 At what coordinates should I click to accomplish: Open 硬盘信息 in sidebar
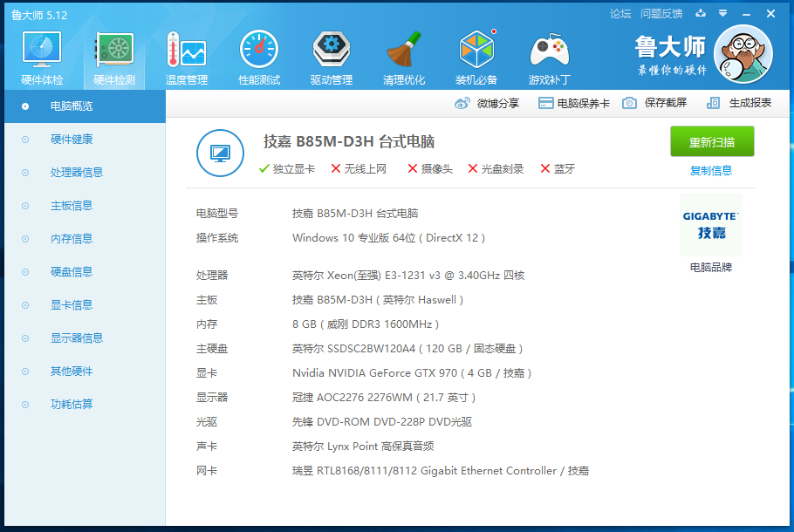pos(86,272)
